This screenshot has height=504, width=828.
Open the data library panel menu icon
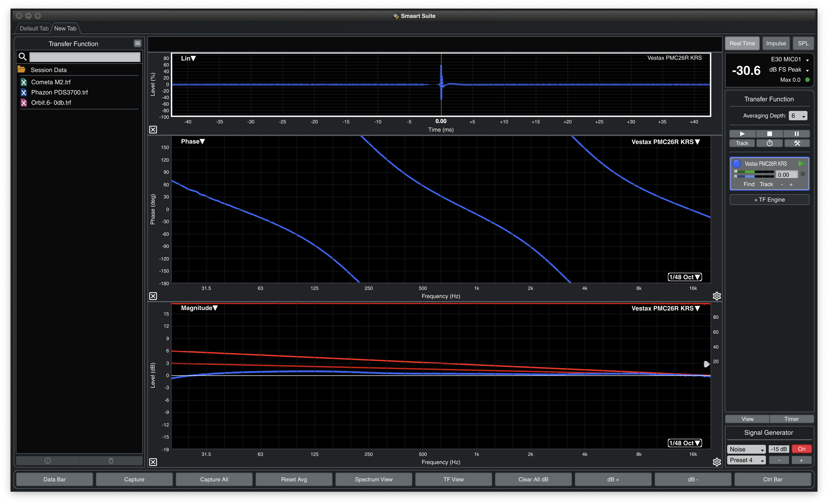(x=137, y=43)
